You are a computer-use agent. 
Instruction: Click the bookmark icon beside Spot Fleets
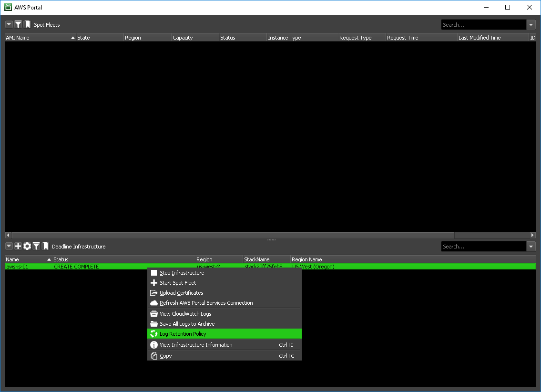click(x=27, y=24)
